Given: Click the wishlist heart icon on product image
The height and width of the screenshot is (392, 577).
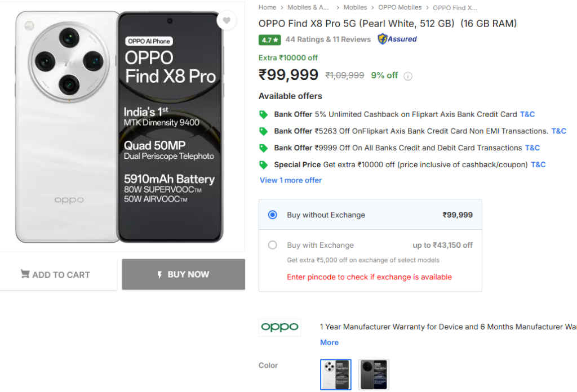Looking at the screenshot, I should (227, 20).
